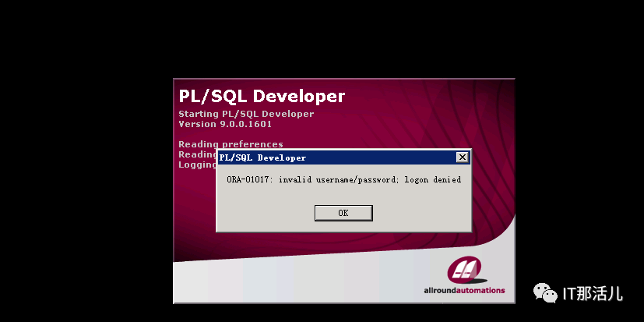Click the allround automations logo
The width and height of the screenshot is (644, 322).
465,275
